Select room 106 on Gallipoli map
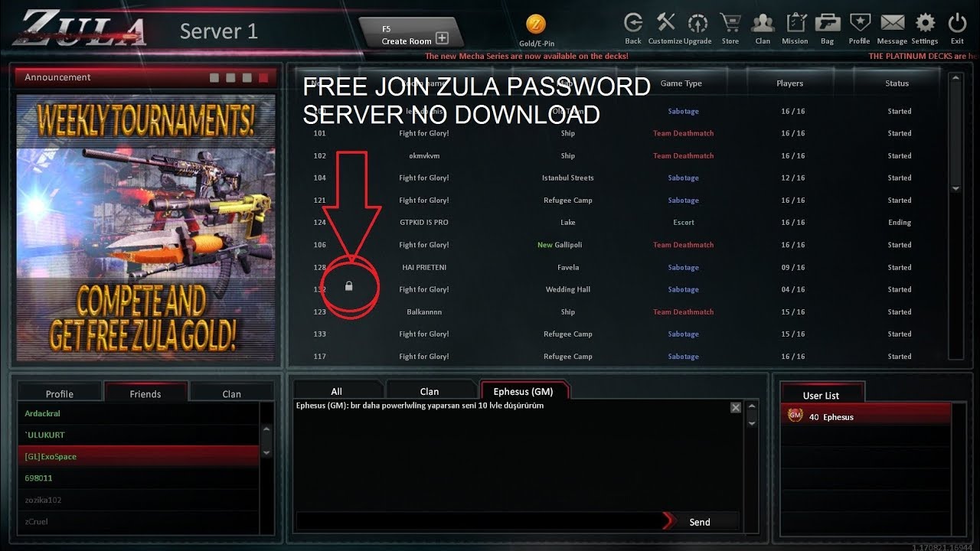The width and height of the screenshot is (980, 551). click(x=619, y=245)
